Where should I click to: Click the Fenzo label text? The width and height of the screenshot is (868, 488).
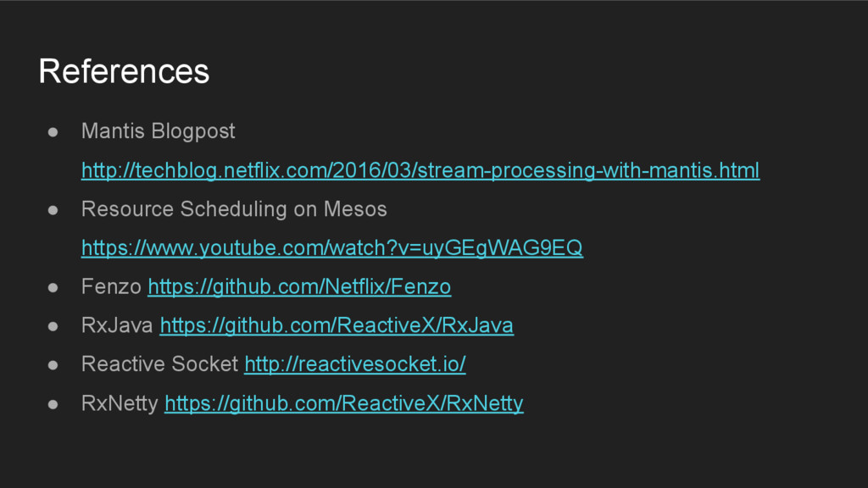point(110,287)
